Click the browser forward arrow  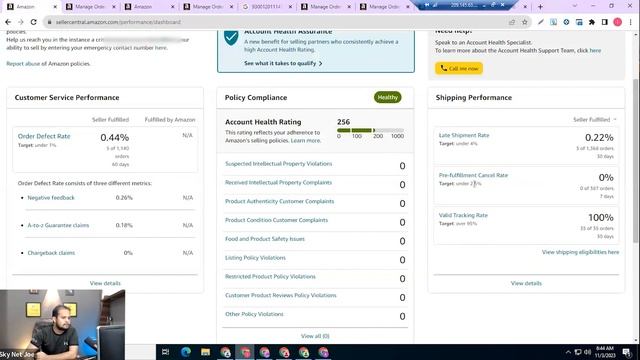click(21, 22)
